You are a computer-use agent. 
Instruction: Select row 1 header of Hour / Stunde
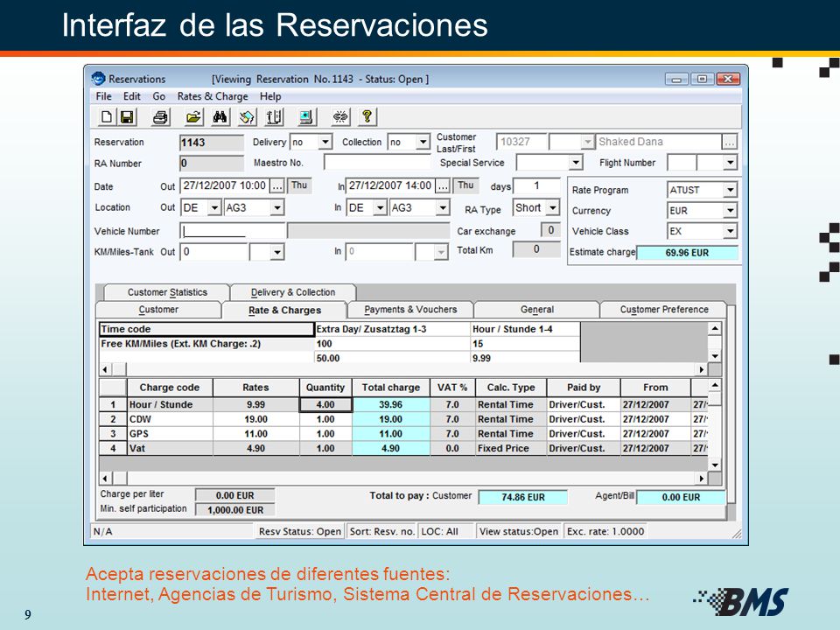(x=113, y=404)
